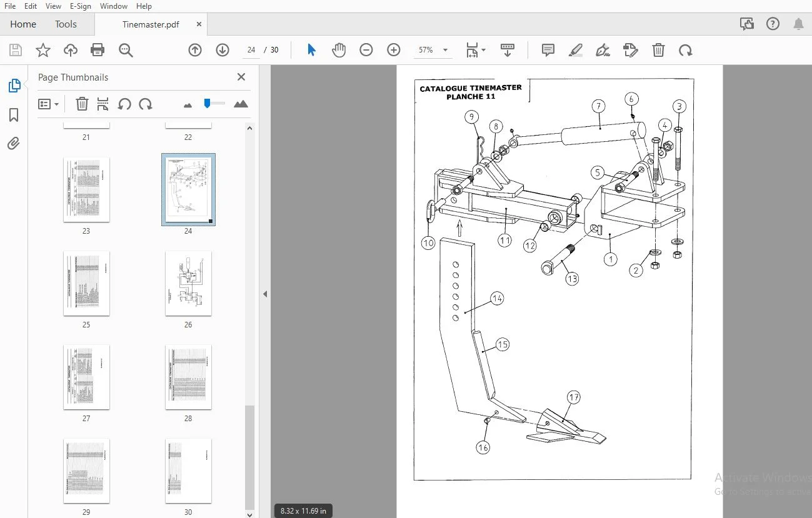Screen dimensions: 812x518
Task: Open the Edit PDF stamp tool
Action: [630, 50]
